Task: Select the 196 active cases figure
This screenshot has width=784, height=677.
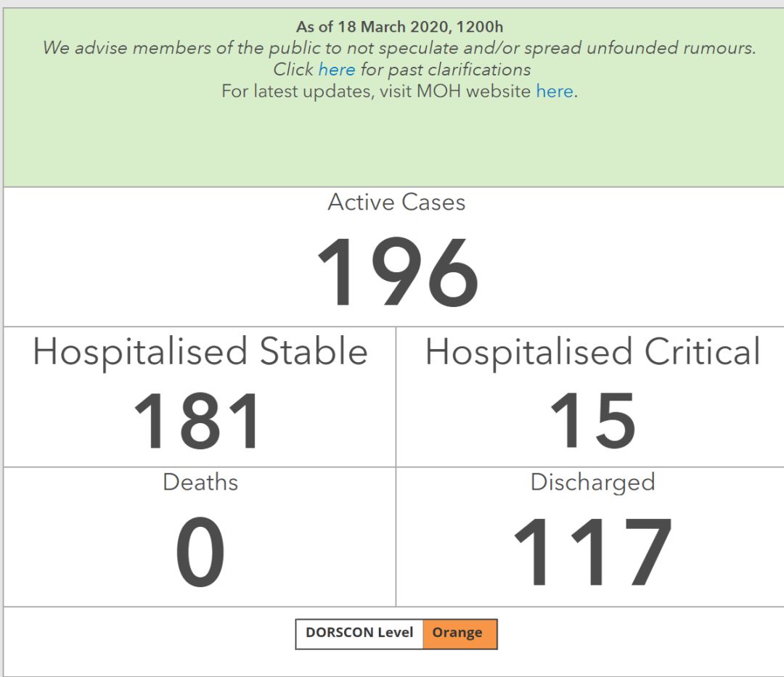Action: tap(397, 273)
